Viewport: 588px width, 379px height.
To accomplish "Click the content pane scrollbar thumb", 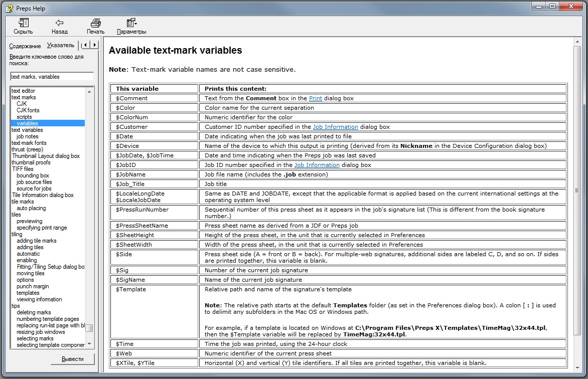I will [x=577, y=191].
